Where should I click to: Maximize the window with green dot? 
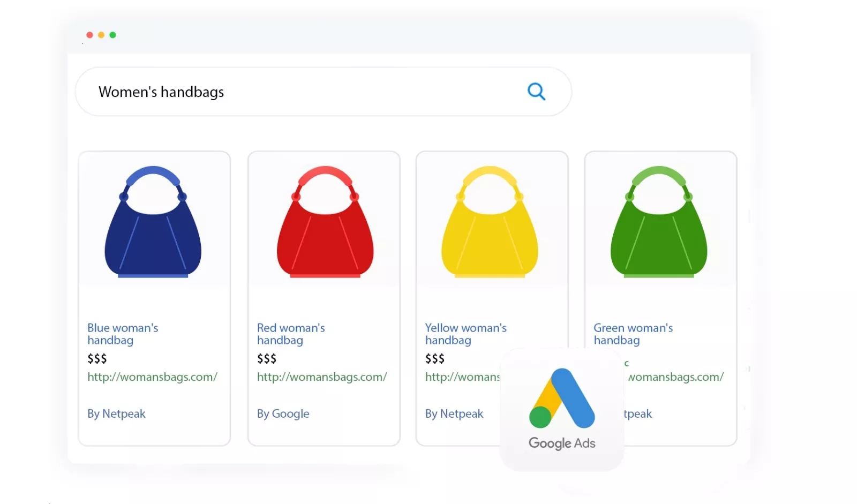pos(112,35)
